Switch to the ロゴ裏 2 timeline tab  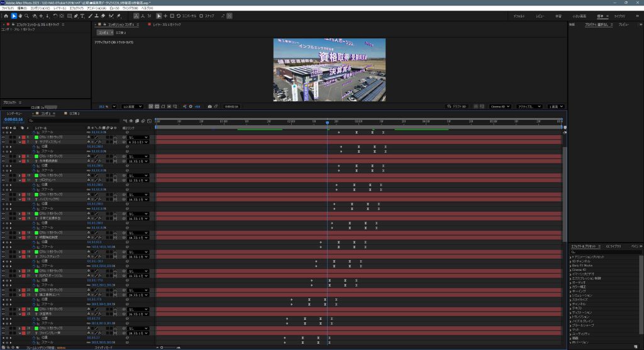[x=74, y=113]
